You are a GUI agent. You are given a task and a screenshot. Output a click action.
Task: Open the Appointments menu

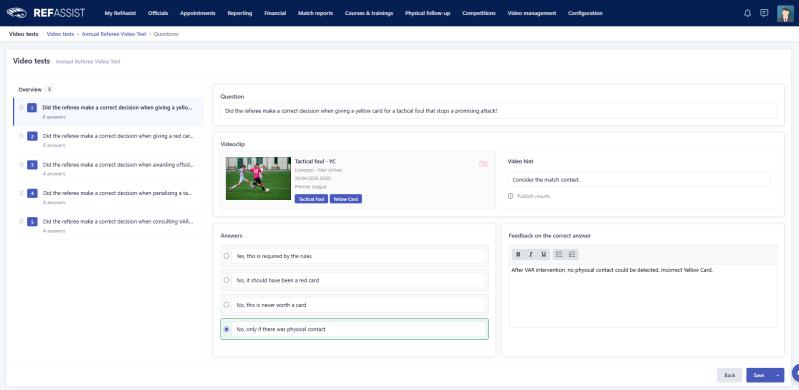point(198,13)
